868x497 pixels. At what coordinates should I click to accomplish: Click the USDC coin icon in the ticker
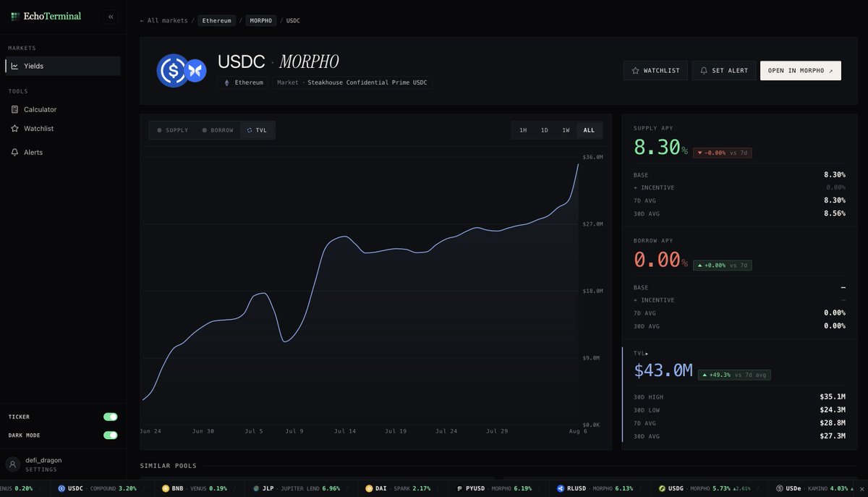click(61, 488)
